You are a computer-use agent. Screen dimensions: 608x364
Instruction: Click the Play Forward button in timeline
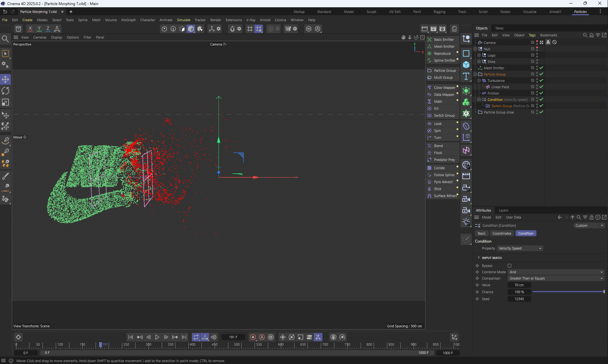tap(157, 337)
